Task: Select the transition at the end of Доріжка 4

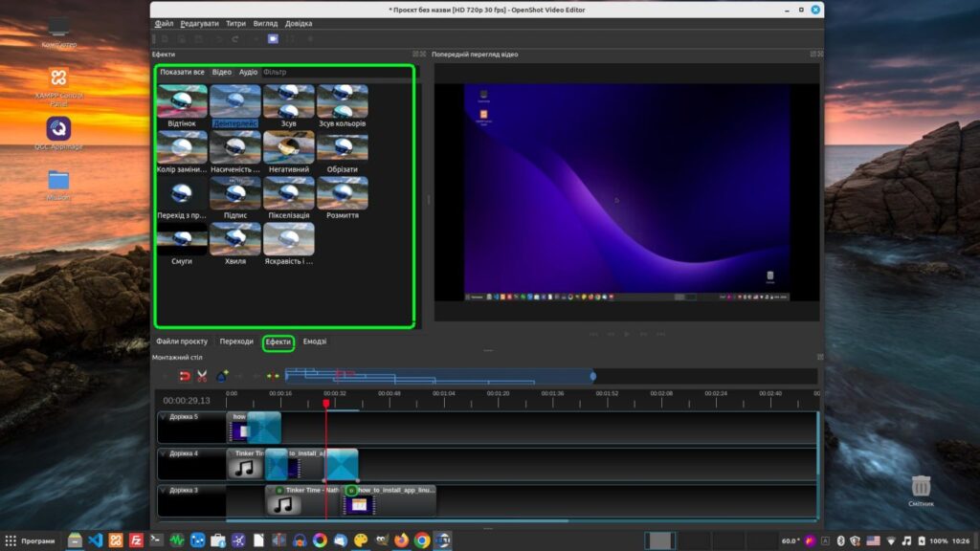Action: pyautogui.click(x=342, y=464)
